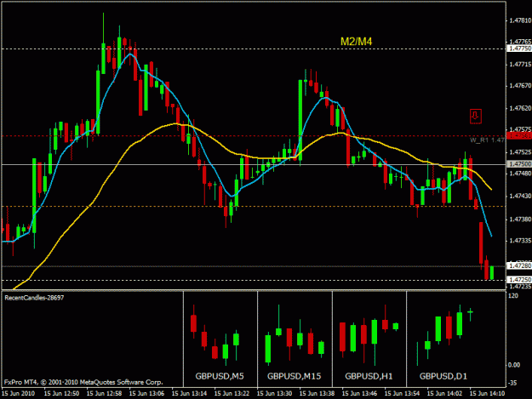Click the GBPUSD,D1 mini chart label
532x399 pixels.
[x=443, y=376]
